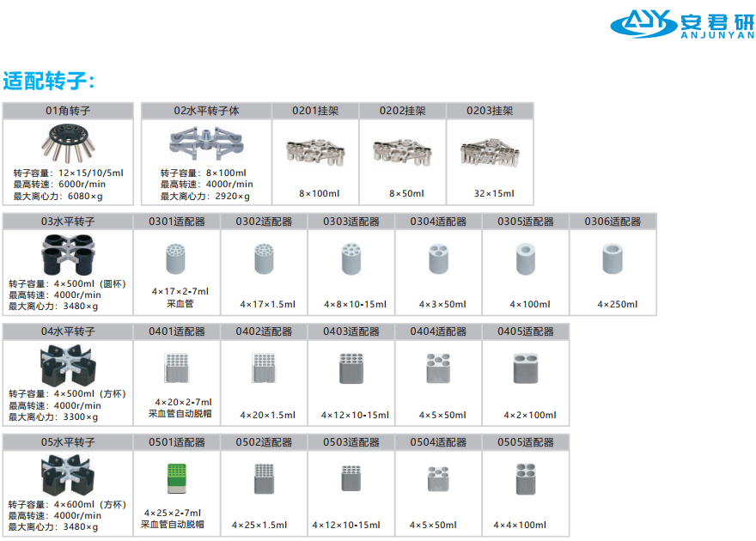Select the 0305 adapter 4×100ml image

(x=525, y=258)
